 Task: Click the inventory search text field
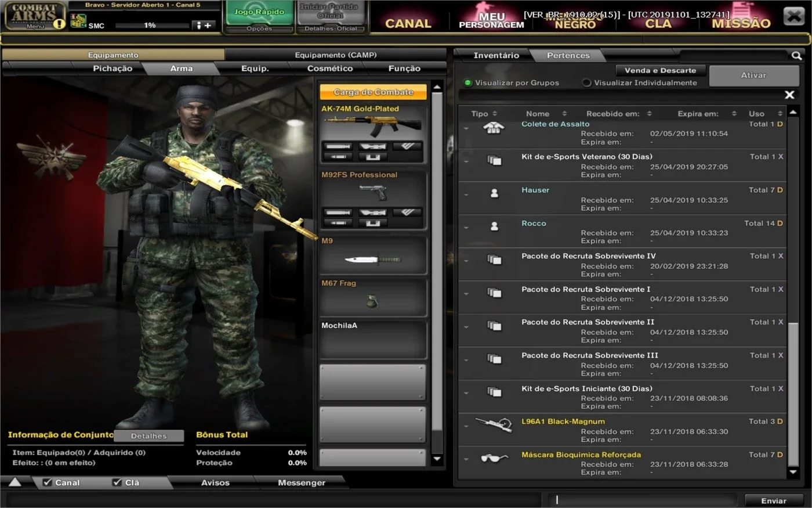(734, 56)
